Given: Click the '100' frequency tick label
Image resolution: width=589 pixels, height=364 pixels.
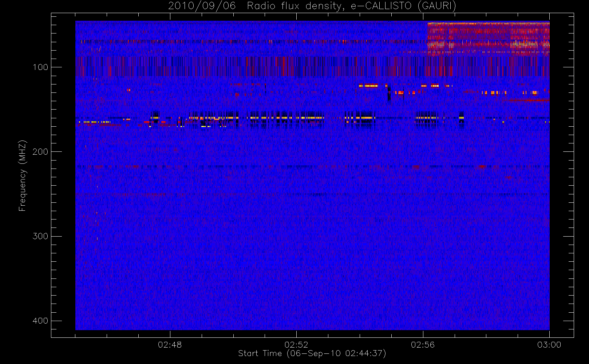Looking at the screenshot, I should [40, 67].
